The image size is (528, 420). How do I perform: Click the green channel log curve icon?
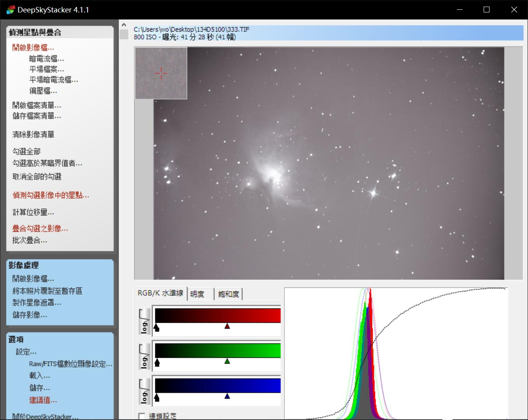pos(144,357)
